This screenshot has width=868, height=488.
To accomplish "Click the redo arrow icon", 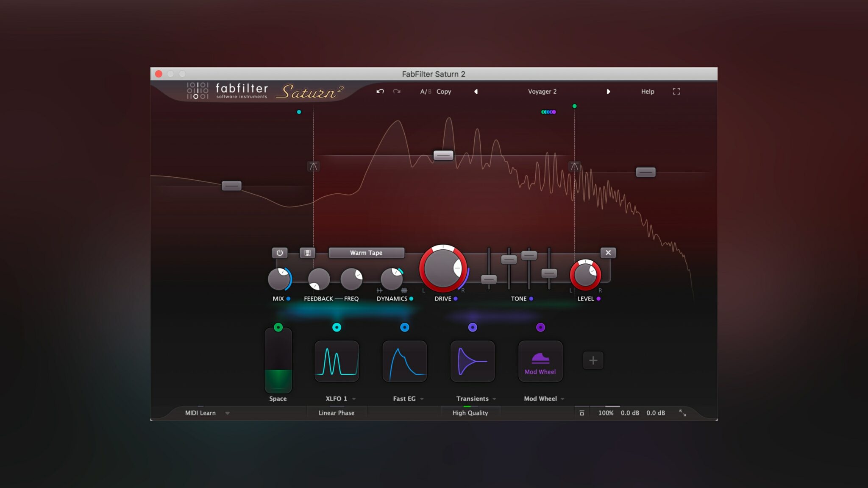I will coord(397,91).
